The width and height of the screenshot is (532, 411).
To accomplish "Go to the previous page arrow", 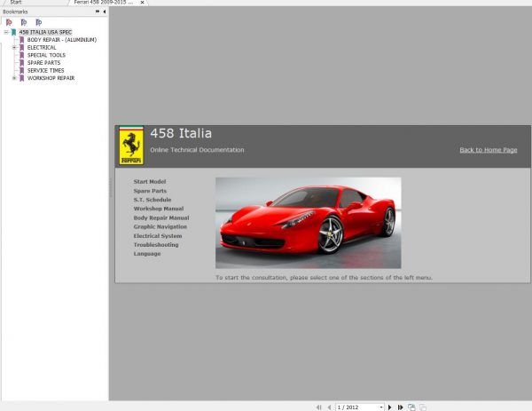I will (x=328, y=407).
